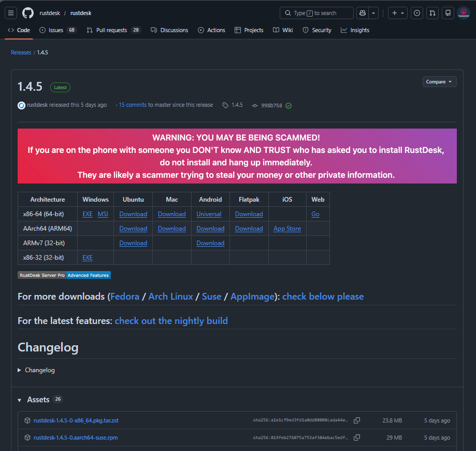Click the scam warning banner image
Viewport: 476px width, 451px height.
(x=237, y=156)
